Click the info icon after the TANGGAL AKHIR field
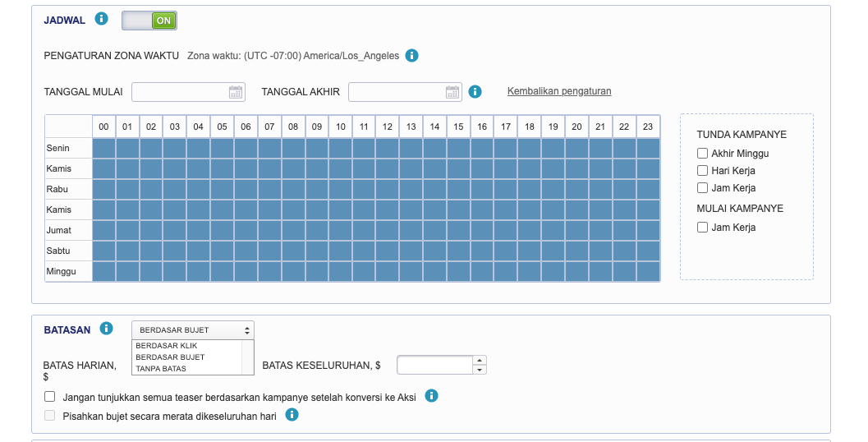This screenshot has height=442, width=868. point(475,92)
